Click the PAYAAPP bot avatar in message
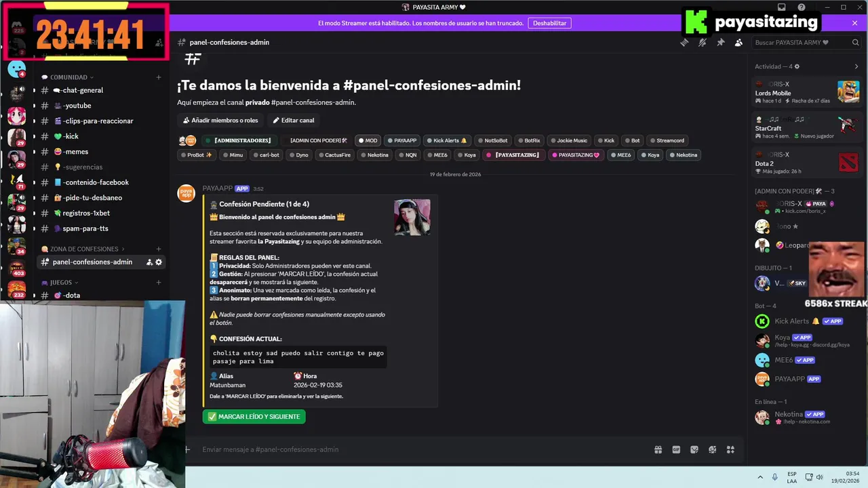 (x=186, y=193)
